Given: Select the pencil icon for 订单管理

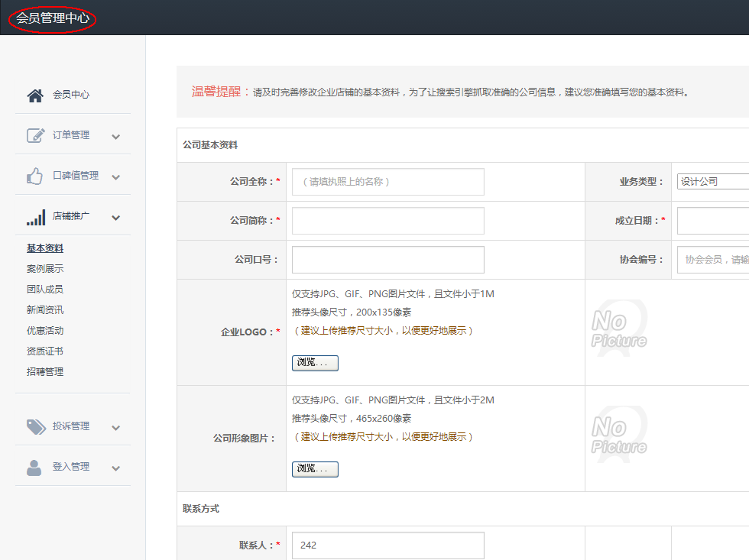Looking at the screenshot, I should [34, 135].
